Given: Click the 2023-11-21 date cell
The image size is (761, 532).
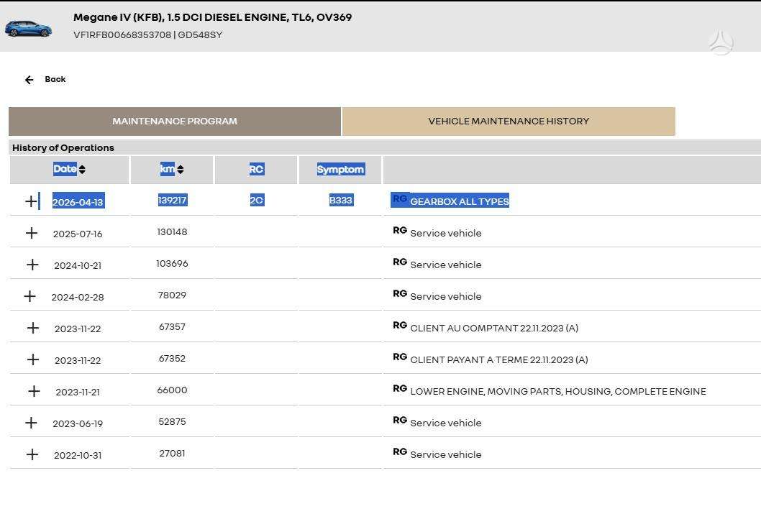Looking at the screenshot, I should coord(78,392).
